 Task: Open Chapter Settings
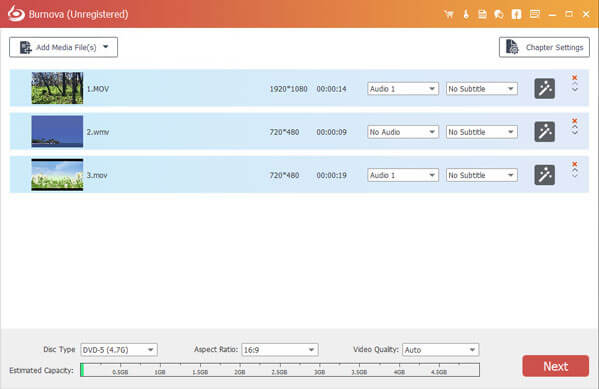(x=544, y=47)
